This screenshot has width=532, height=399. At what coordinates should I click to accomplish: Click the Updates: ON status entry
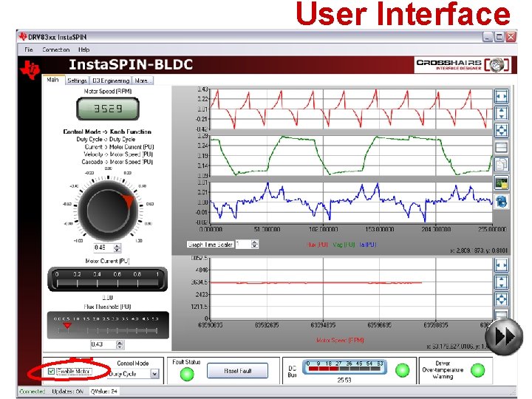tap(67, 391)
